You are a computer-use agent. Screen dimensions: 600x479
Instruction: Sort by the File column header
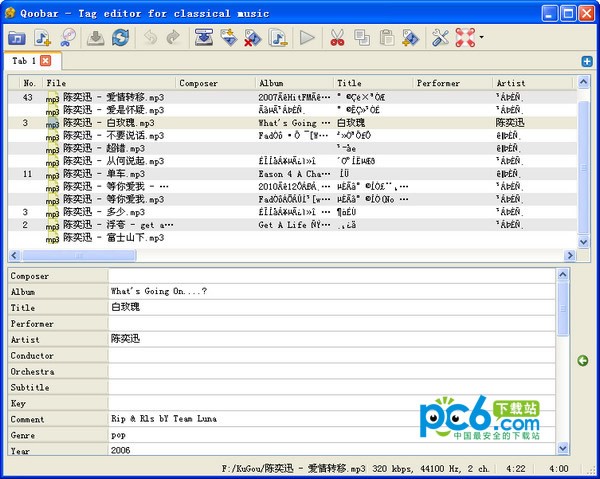[x=109, y=83]
